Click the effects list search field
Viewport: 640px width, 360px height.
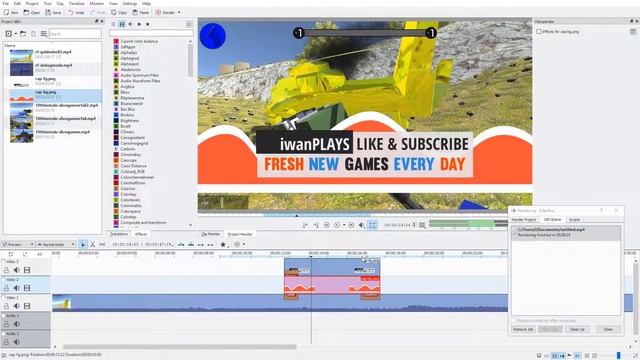point(151,33)
